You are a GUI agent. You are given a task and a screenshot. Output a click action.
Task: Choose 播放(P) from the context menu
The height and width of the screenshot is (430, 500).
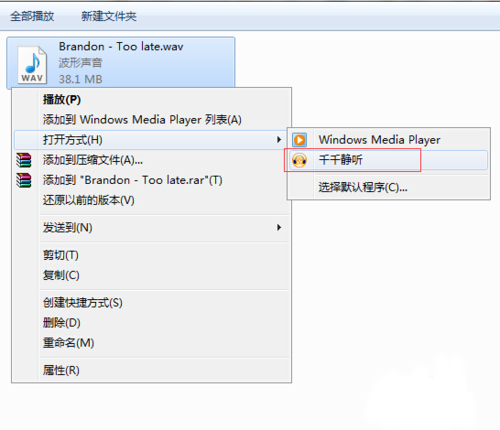click(x=62, y=100)
